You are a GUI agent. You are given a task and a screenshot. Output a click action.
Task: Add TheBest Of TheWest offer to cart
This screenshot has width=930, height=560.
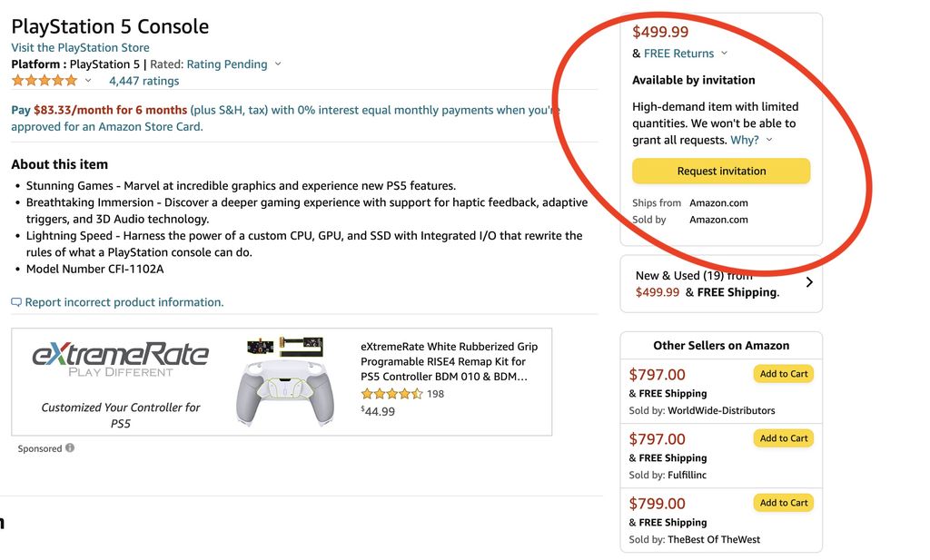click(783, 502)
